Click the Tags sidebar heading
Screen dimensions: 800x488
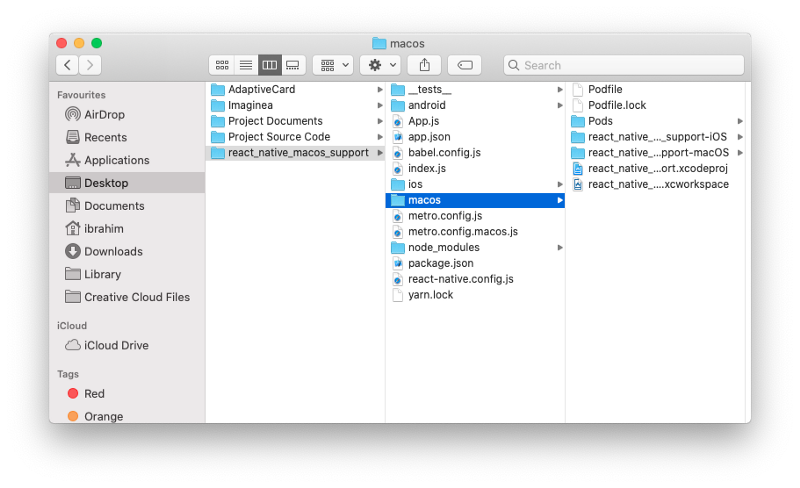click(x=68, y=374)
